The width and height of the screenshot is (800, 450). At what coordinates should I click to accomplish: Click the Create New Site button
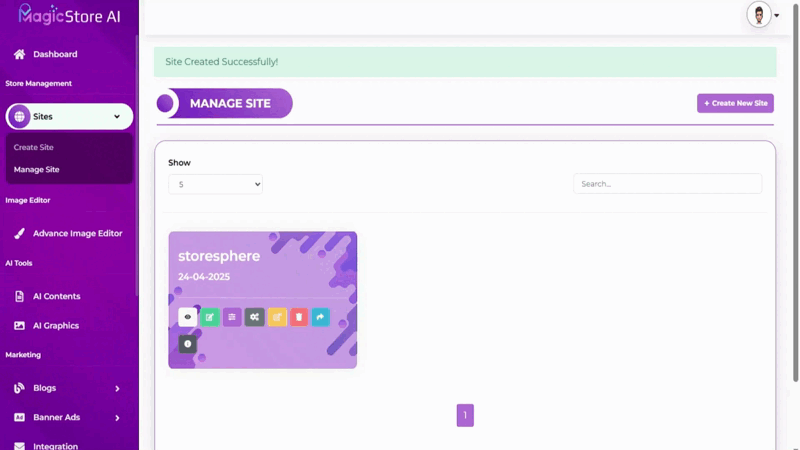click(735, 103)
